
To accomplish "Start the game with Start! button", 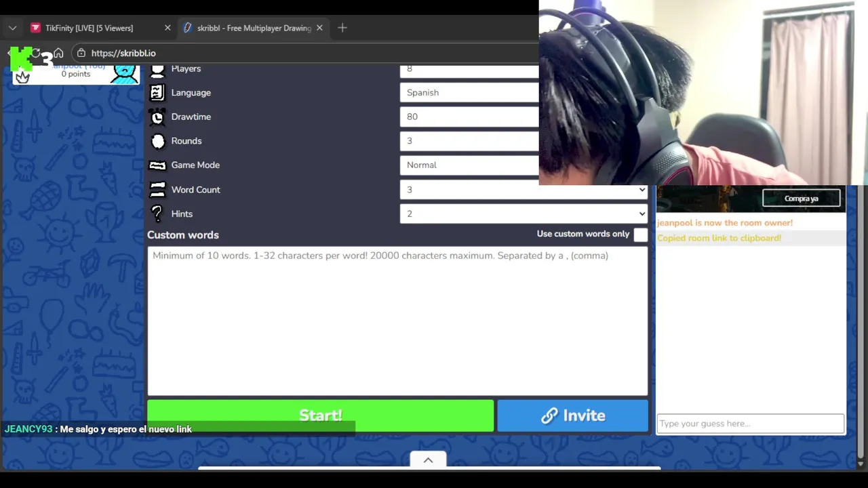I will pyautogui.click(x=320, y=415).
